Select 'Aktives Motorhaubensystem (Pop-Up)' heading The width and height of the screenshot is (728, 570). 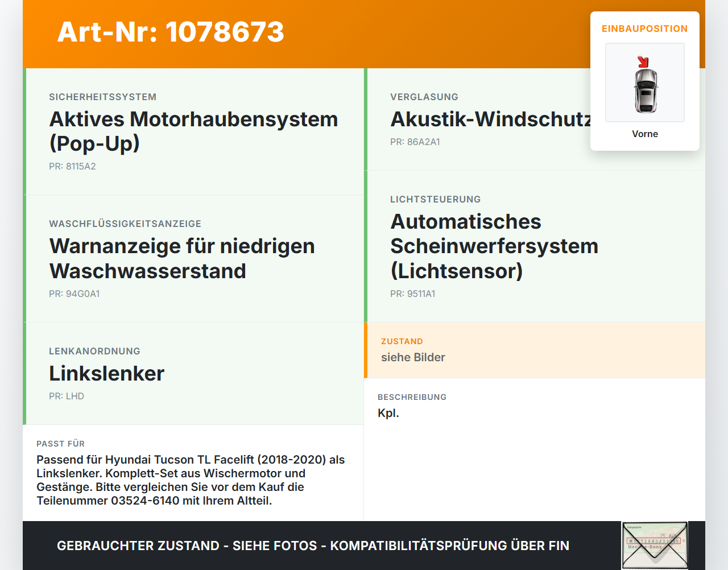click(193, 131)
